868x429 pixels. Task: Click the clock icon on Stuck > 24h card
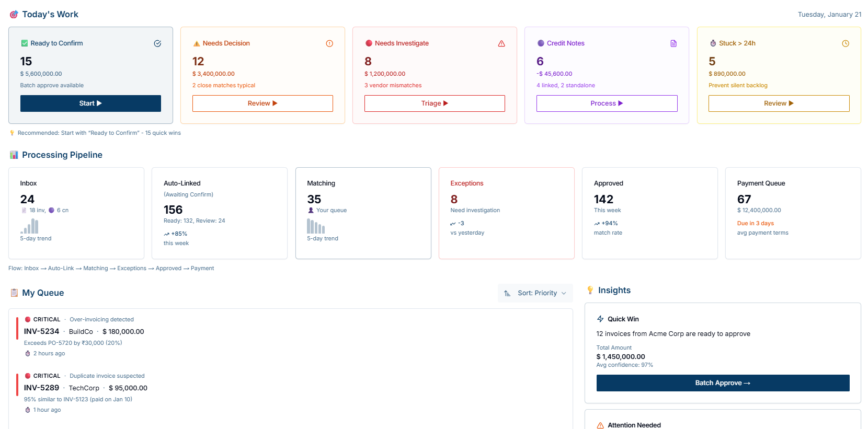(x=846, y=43)
